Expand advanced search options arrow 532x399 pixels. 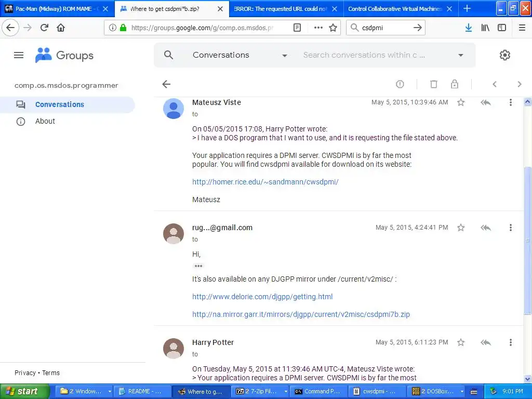tap(461, 55)
